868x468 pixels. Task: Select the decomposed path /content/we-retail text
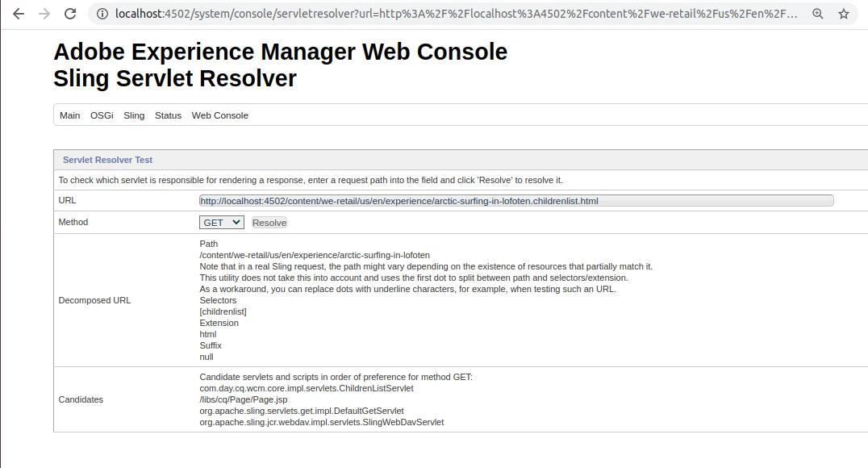pyautogui.click(x=315, y=255)
